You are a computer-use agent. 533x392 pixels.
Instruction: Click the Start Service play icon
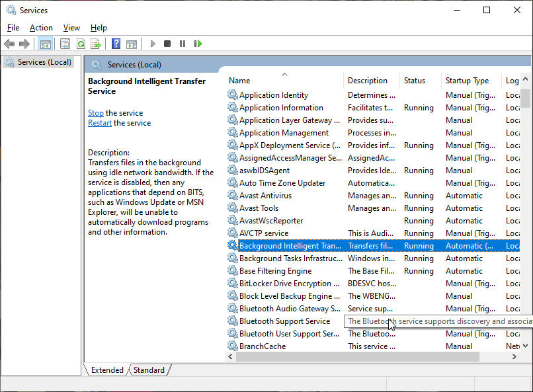153,44
